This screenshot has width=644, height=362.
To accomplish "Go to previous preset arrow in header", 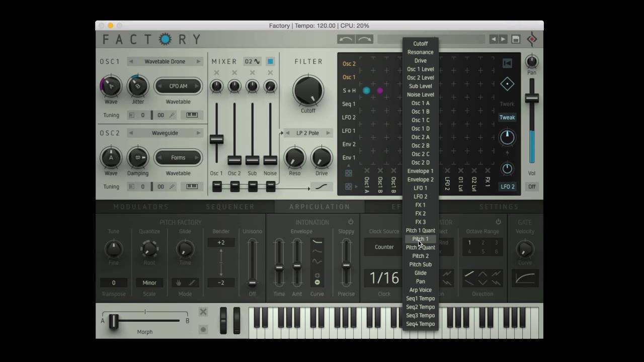I will coord(494,39).
